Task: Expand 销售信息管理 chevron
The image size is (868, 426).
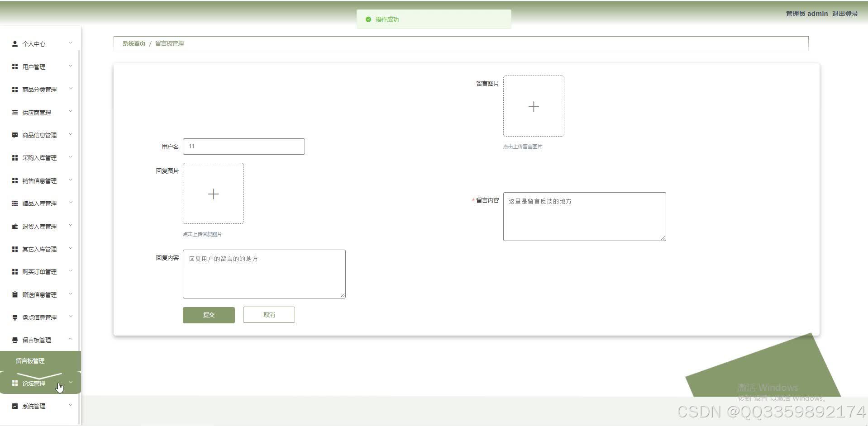Action: pos(71,180)
